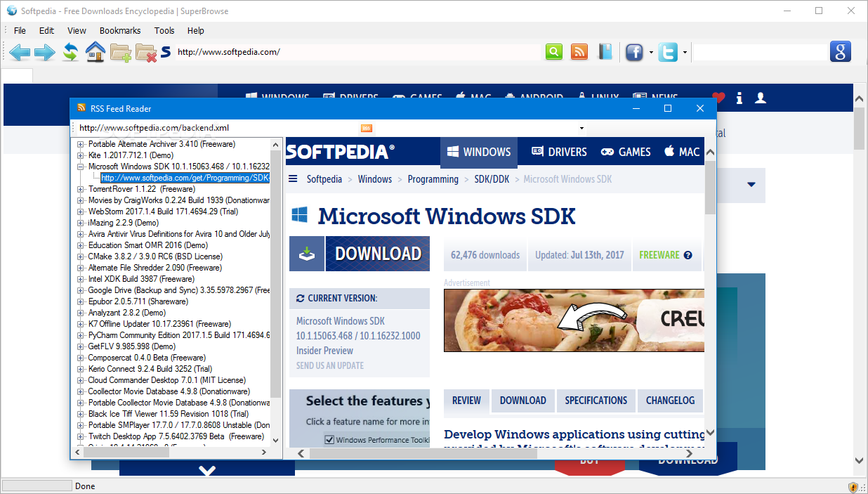The width and height of the screenshot is (868, 494).
Task: Click the Windows logo beside Microsoft Windows SDK title
Action: click(x=301, y=215)
